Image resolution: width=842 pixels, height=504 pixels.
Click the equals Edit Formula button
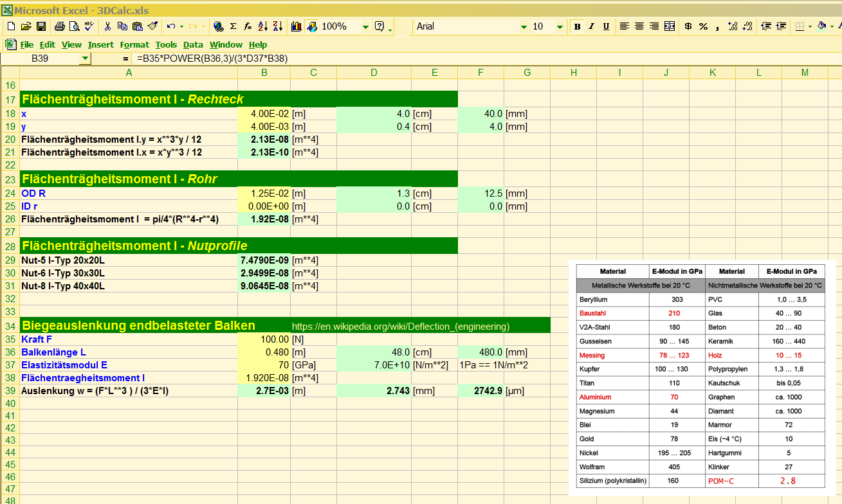pos(125,58)
